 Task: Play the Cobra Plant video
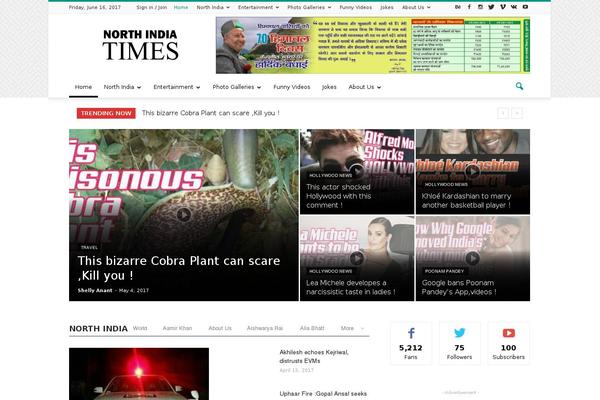pos(184,214)
